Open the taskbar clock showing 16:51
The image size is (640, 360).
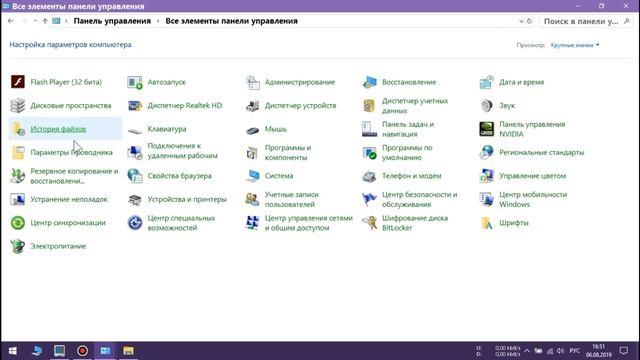(598, 351)
